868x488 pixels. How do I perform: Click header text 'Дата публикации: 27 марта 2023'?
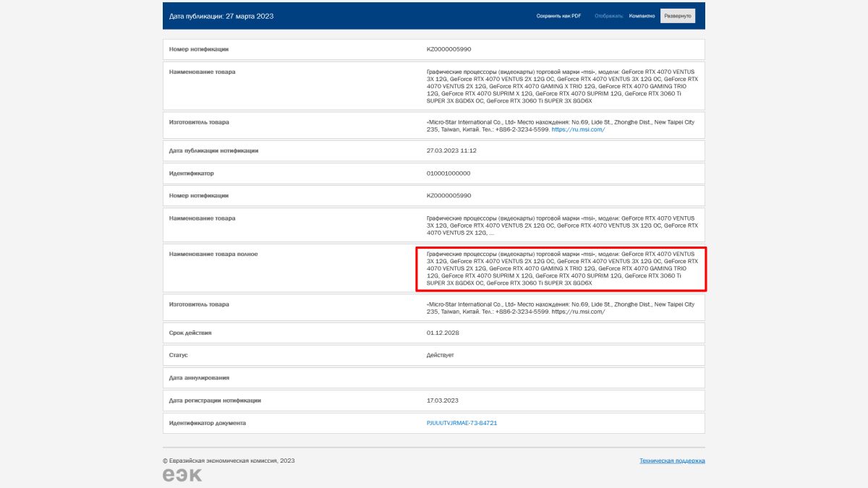tap(221, 16)
